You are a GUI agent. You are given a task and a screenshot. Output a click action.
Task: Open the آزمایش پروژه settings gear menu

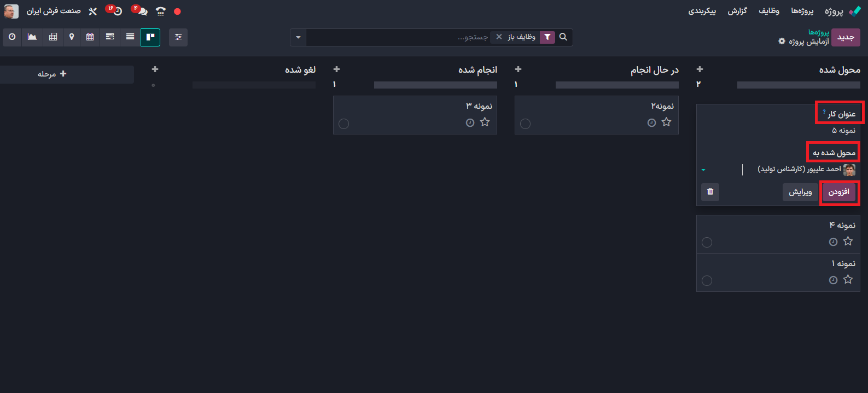tap(782, 42)
